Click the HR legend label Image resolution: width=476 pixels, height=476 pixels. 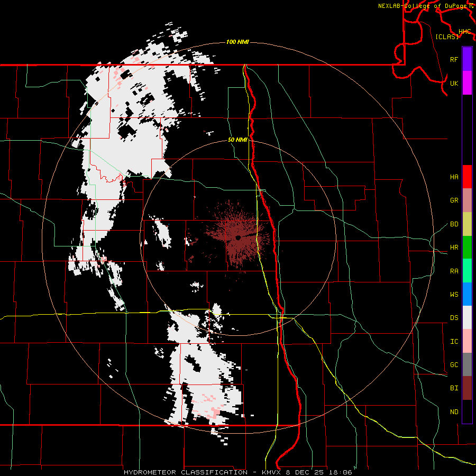click(454, 248)
